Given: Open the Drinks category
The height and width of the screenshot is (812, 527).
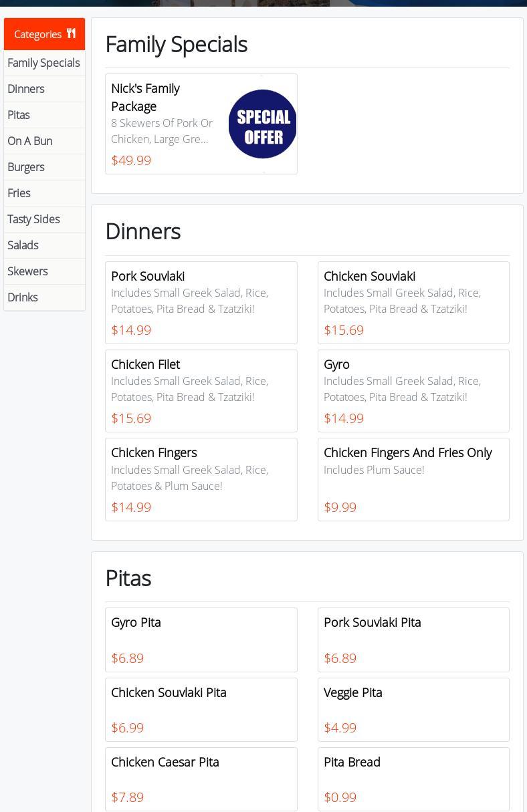Looking at the screenshot, I should tap(23, 297).
